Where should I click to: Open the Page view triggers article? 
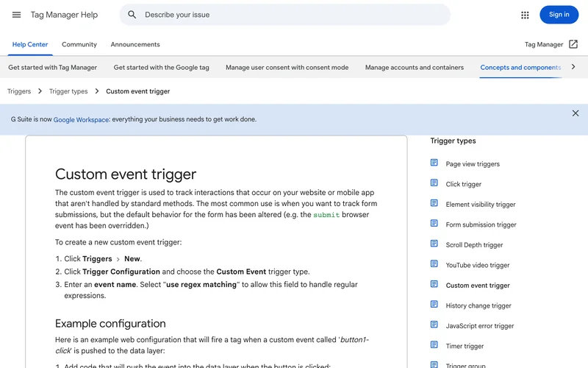click(473, 164)
